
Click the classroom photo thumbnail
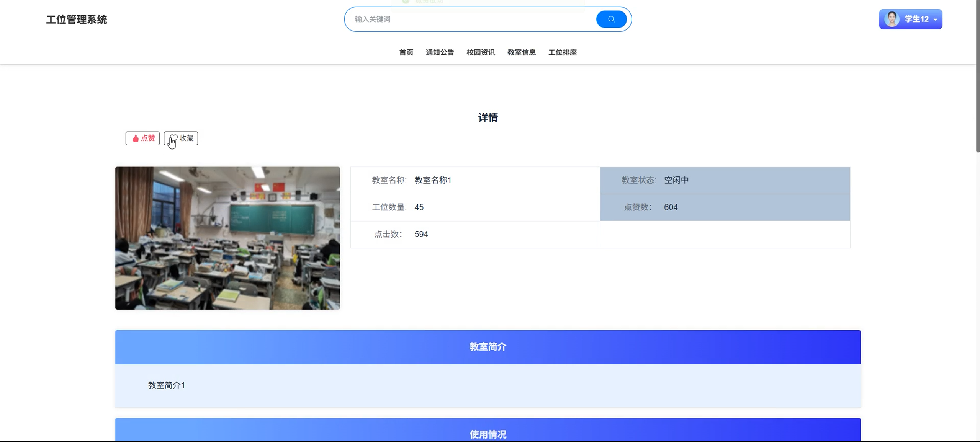[227, 238]
